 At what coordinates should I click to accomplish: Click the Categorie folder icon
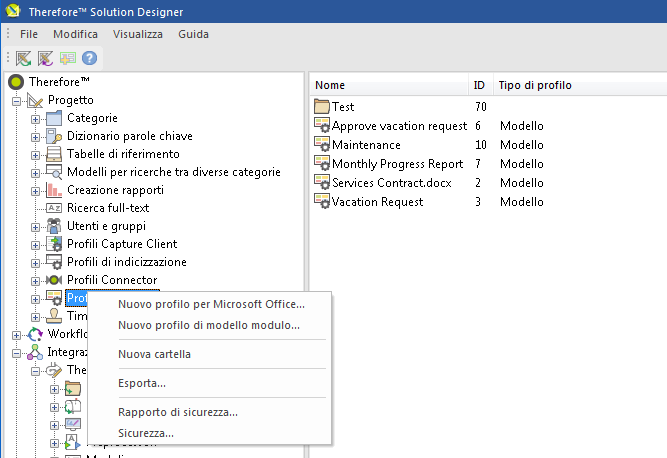click(54, 118)
